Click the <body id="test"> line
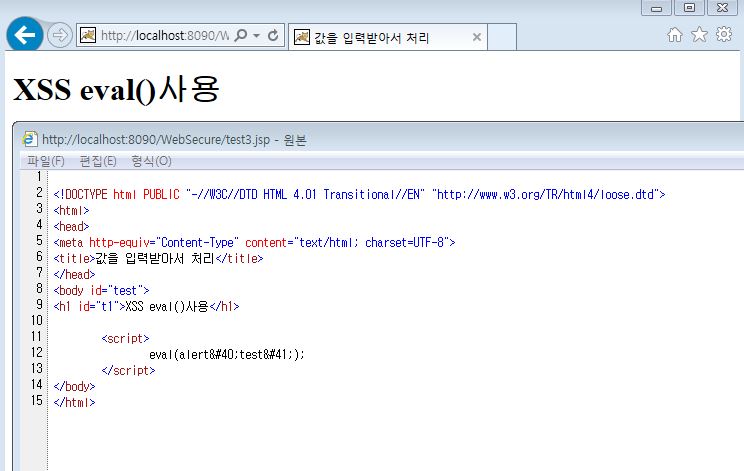The width and height of the screenshot is (744, 471). [x=102, y=290]
